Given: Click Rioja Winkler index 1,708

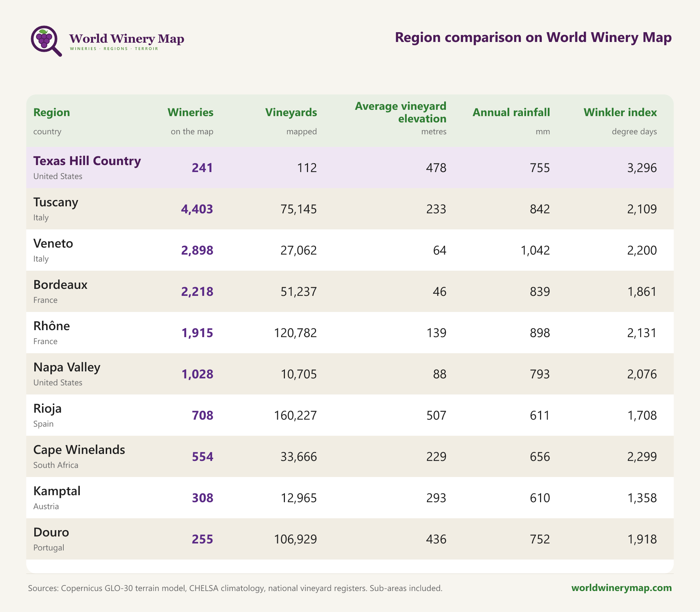Looking at the screenshot, I should click(642, 415).
